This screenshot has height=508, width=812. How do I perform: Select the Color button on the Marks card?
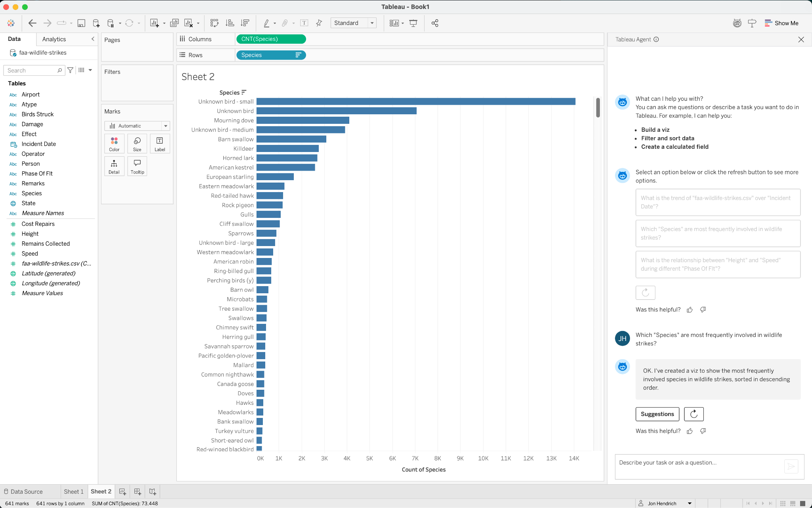pos(114,144)
